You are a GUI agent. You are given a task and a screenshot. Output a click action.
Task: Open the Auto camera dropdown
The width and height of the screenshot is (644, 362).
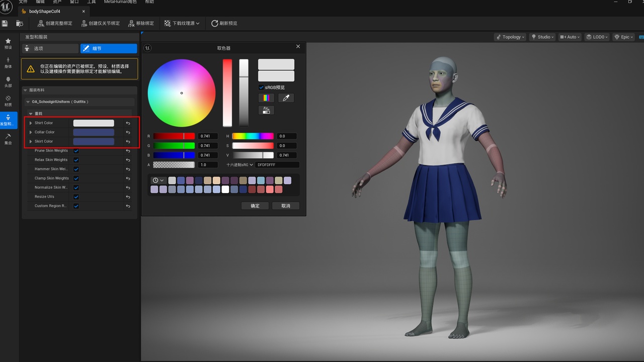570,37
